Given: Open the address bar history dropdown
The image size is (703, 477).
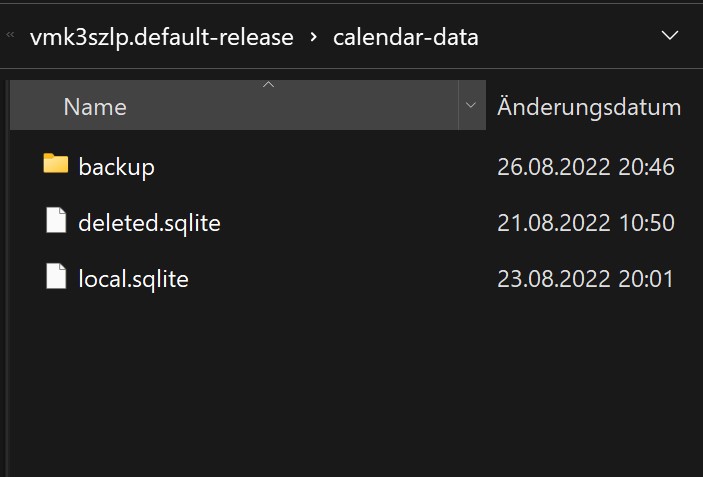Looking at the screenshot, I should 671,37.
